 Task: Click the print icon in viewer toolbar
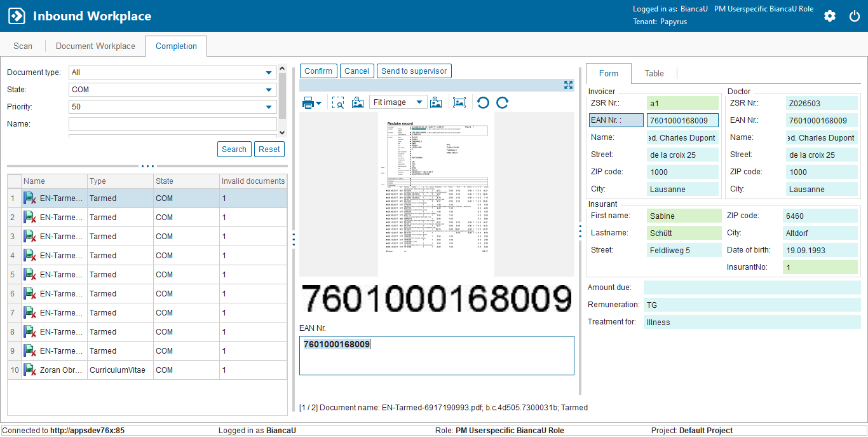pyautogui.click(x=308, y=102)
